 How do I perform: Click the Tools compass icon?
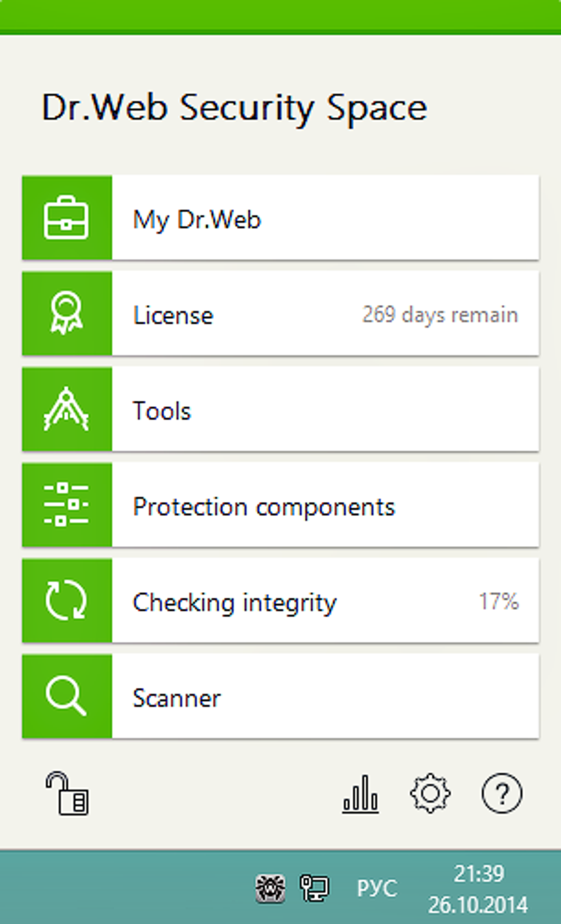coord(67,409)
